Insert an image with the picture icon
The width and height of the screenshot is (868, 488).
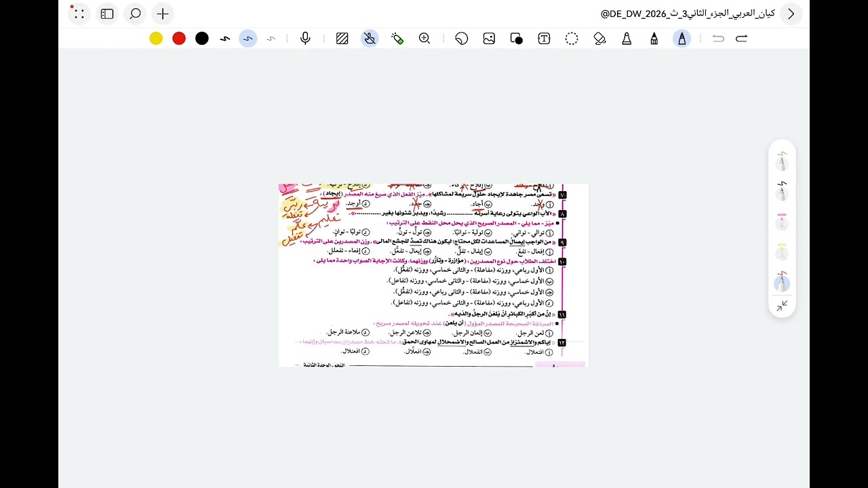489,39
